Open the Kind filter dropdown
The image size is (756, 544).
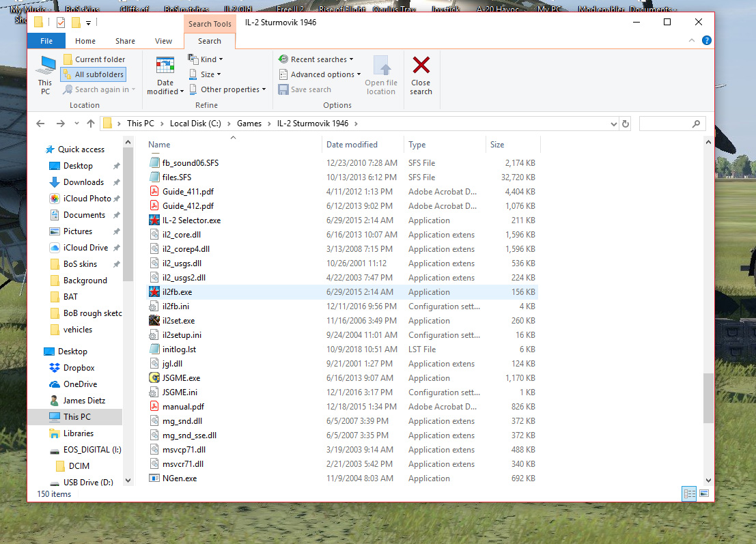(206, 59)
